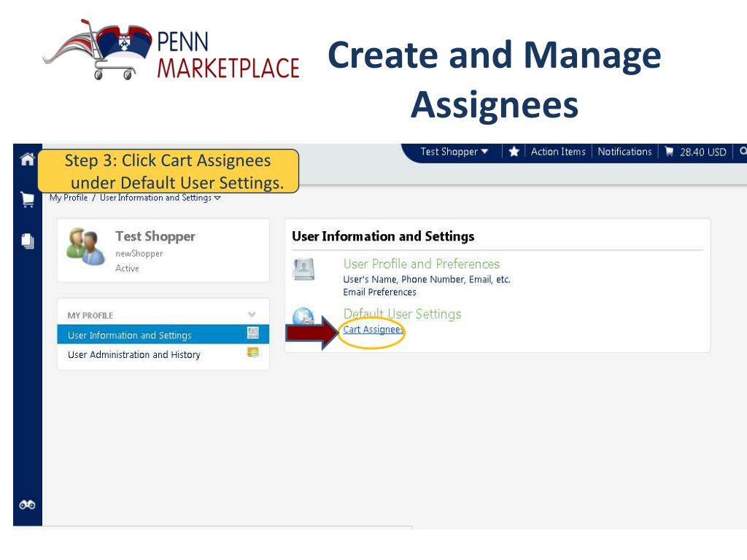This screenshot has width=747, height=560.
Task: Click the Email Preferences text
Action: point(379,292)
